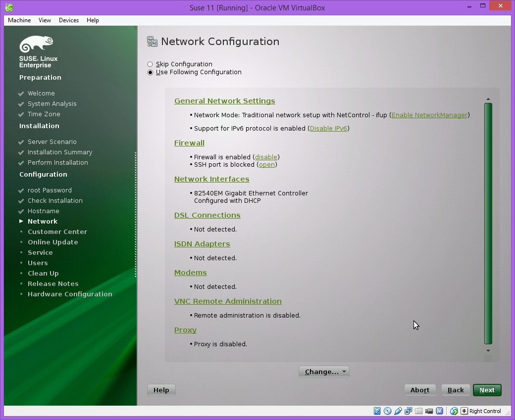Click the optical disc status icon

point(388,411)
